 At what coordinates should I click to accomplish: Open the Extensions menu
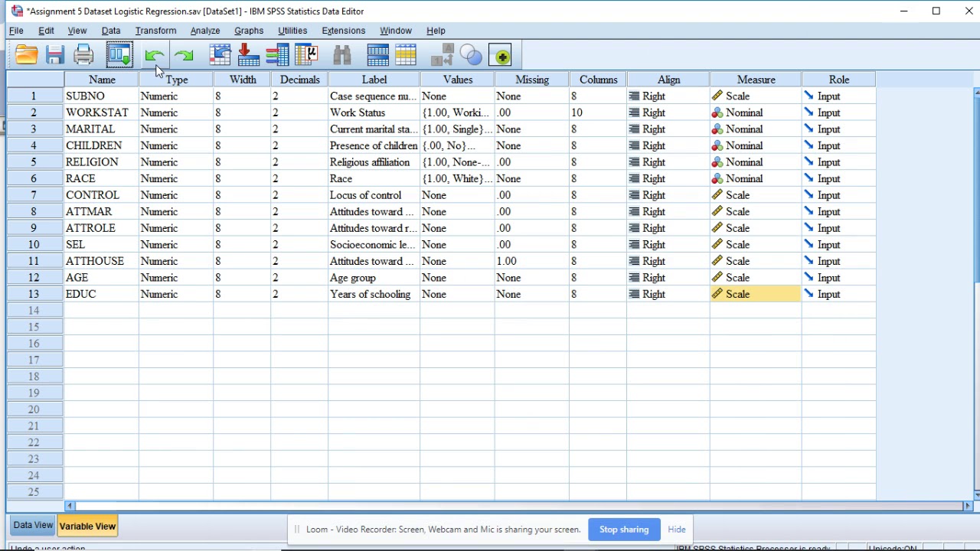click(x=343, y=31)
